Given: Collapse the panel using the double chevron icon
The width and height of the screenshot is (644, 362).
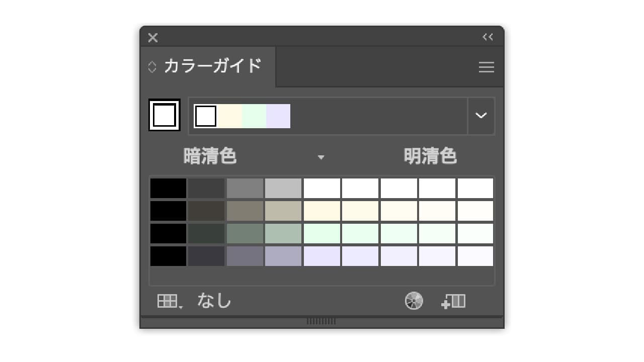Looking at the screenshot, I should pyautogui.click(x=487, y=36).
